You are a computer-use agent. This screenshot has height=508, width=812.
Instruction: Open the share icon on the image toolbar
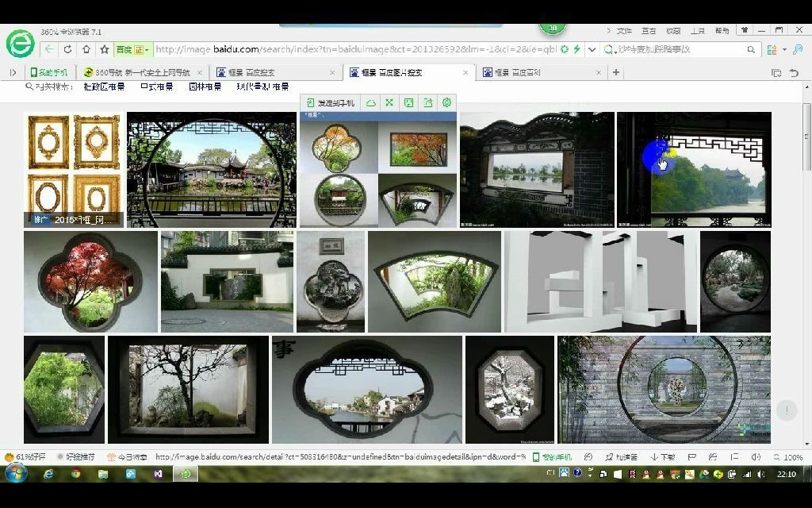[x=427, y=102]
